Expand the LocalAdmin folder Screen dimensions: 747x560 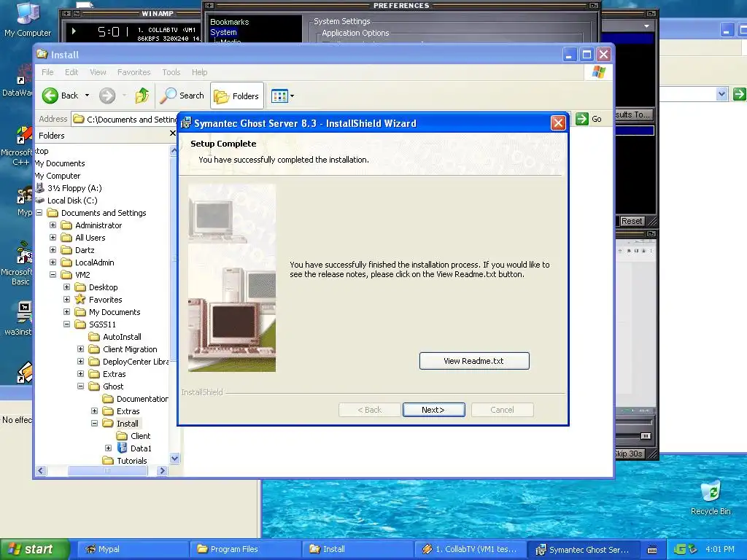coord(53,262)
